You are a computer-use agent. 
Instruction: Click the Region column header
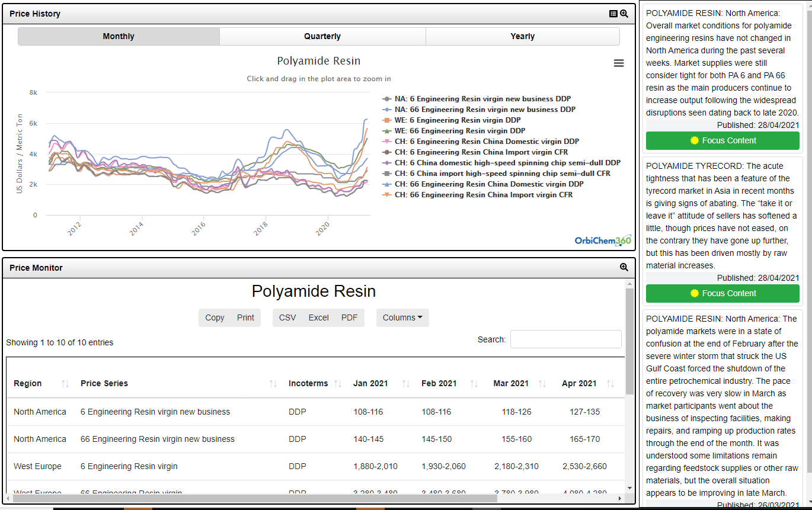(x=28, y=383)
